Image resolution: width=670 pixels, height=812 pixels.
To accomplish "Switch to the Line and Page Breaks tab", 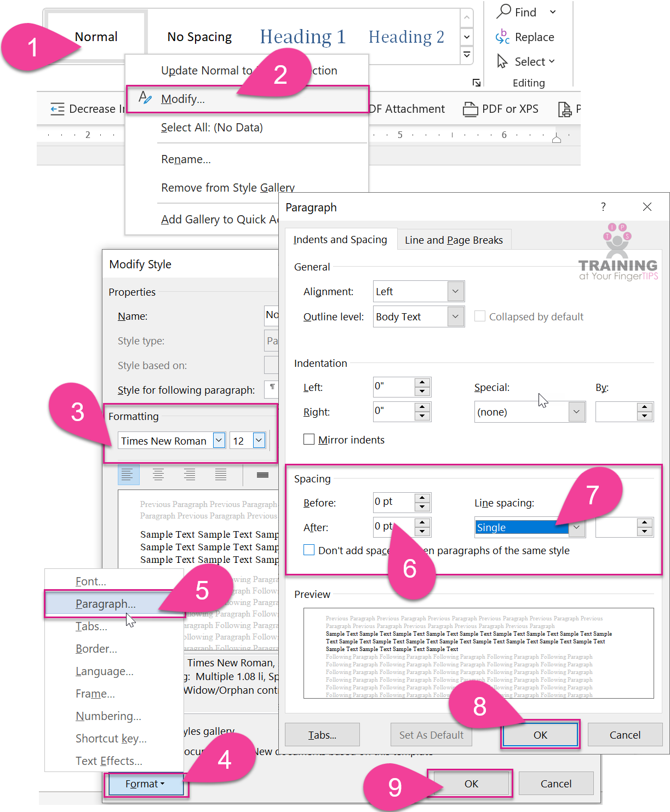I will 454,239.
